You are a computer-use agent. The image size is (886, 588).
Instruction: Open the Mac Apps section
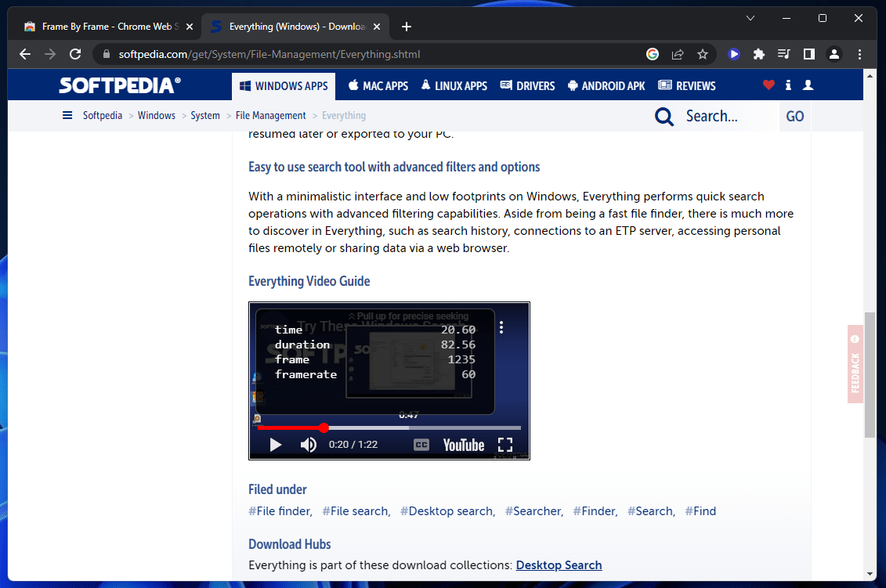pyautogui.click(x=378, y=86)
